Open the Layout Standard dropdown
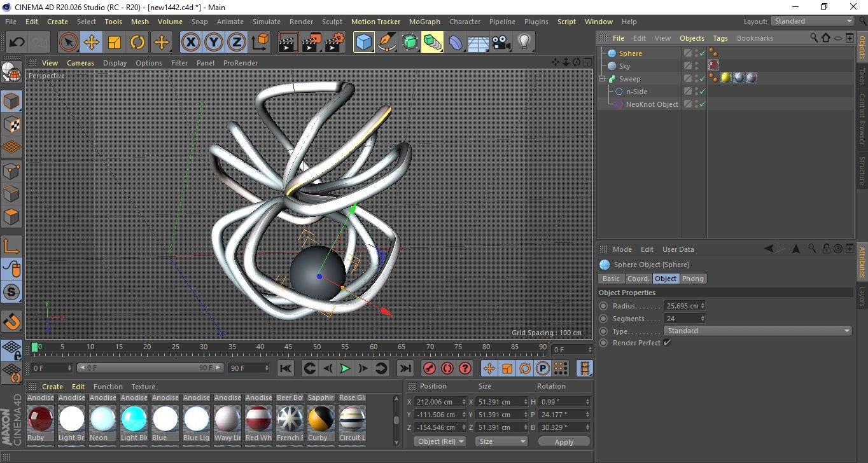The width and height of the screenshot is (868, 463). click(x=813, y=21)
